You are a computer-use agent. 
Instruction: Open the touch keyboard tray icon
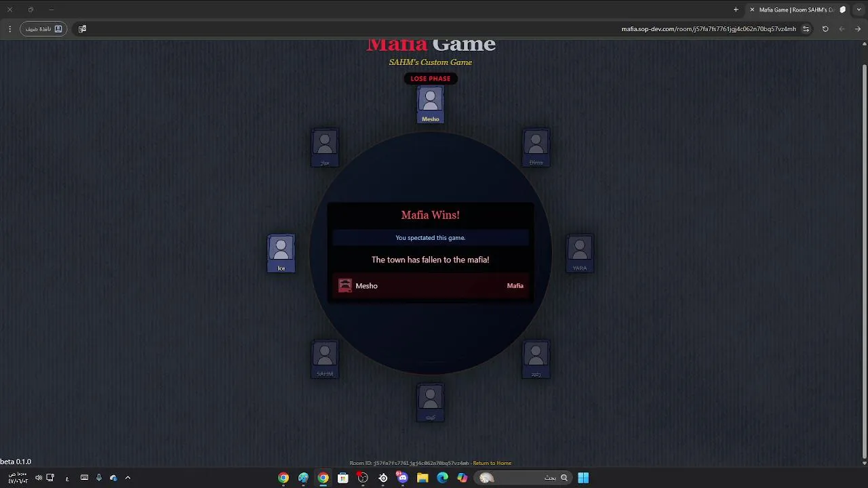(84, 478)
